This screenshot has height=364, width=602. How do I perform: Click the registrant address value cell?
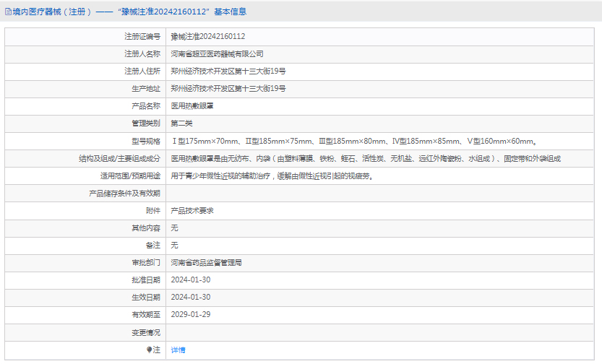[x=228, y=71]
